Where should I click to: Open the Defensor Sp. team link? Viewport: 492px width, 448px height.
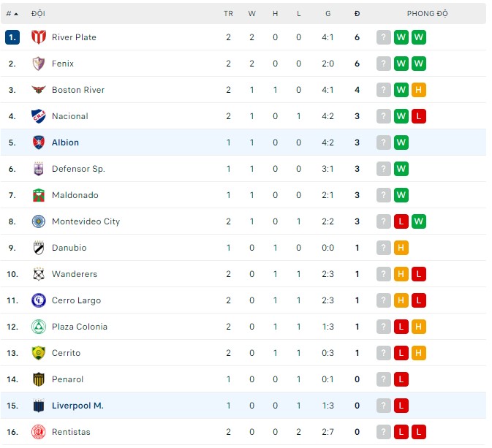[78, 169]
